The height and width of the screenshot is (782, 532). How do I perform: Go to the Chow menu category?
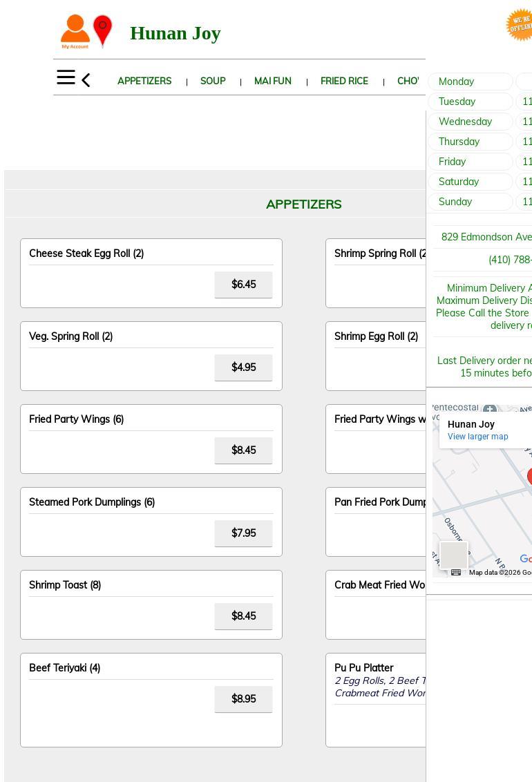coord(408,81)
